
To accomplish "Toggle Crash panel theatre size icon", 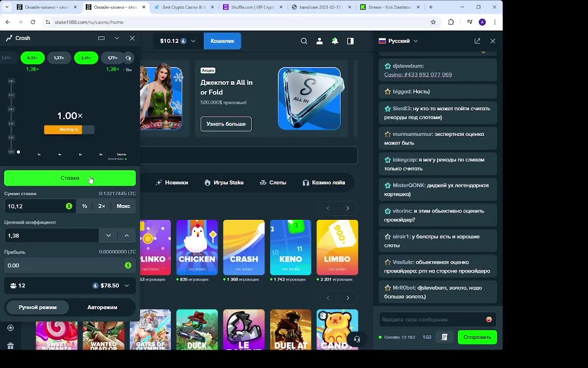I will click(x=101, y=38).
